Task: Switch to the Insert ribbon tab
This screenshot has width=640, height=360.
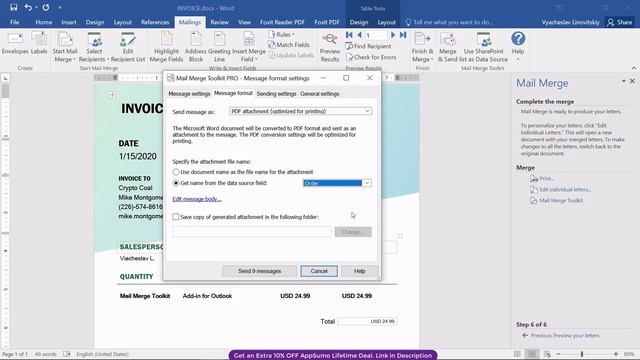Action: click(69, 22)
